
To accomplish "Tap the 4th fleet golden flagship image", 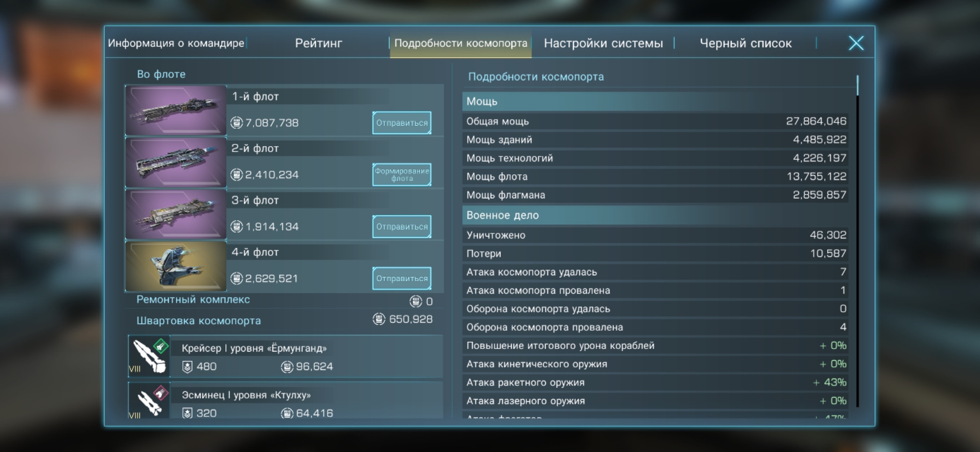I will (176, 266).
